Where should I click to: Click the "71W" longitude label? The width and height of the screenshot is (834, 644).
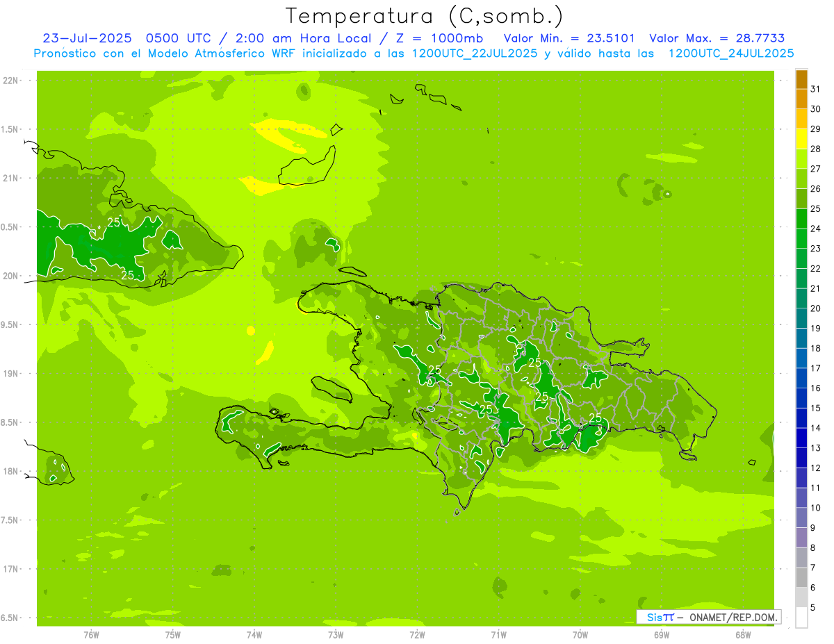[x=498, y=634]
